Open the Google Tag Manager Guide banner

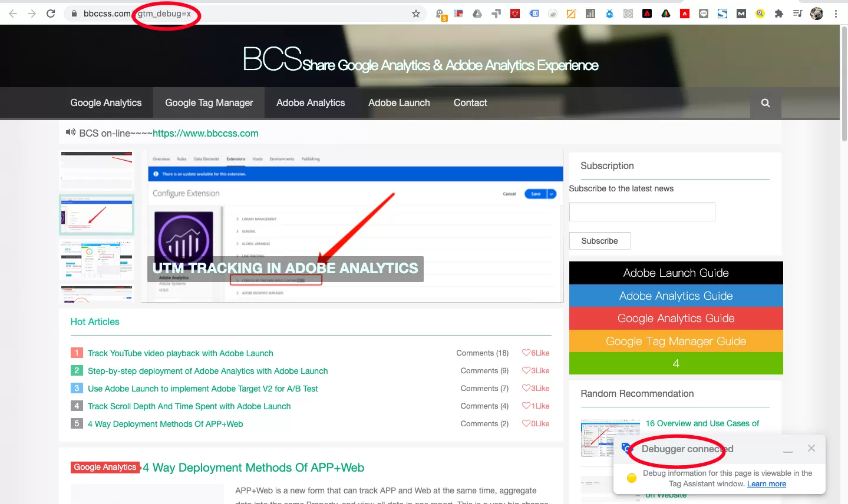coord(676,341)
